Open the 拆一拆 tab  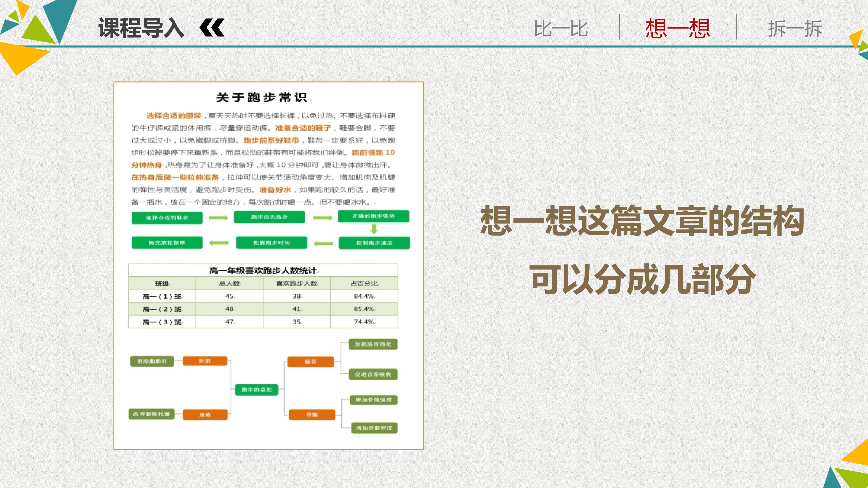[795, 29]
